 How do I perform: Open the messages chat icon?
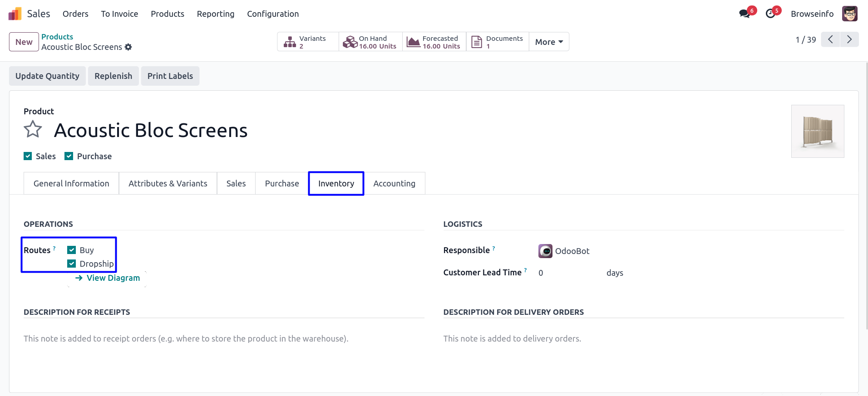[x=745, y=14]
